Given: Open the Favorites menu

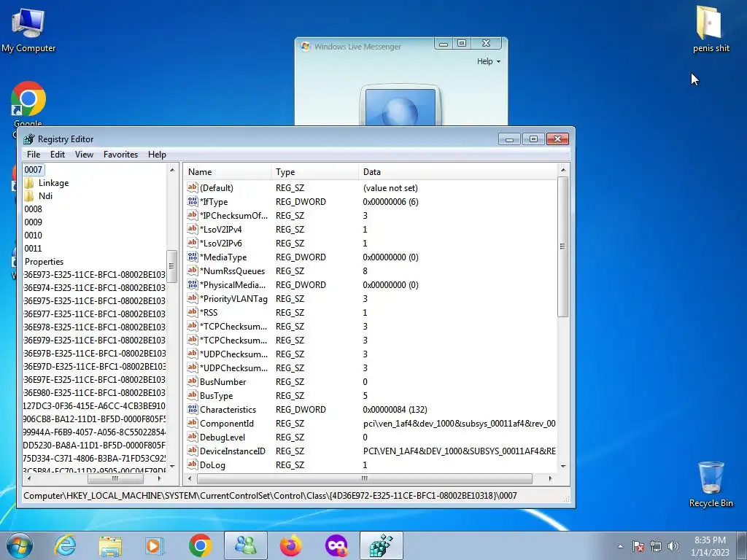Looking at the screenshot, I should pyautogui.click(x=120, y=155).
